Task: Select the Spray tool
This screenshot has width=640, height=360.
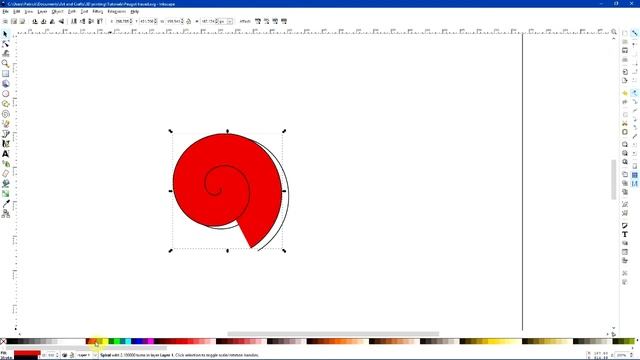Action: [x=5, y=164]
